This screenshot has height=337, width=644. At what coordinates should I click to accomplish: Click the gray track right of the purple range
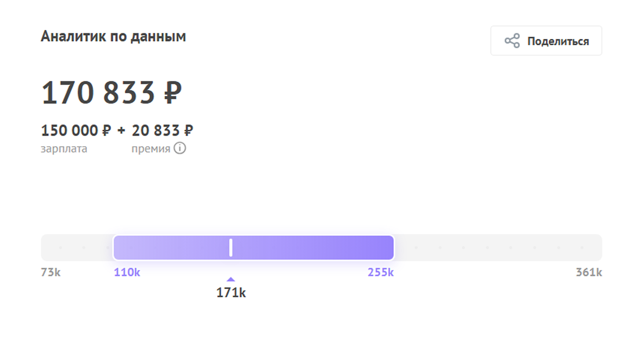[496, 247]
